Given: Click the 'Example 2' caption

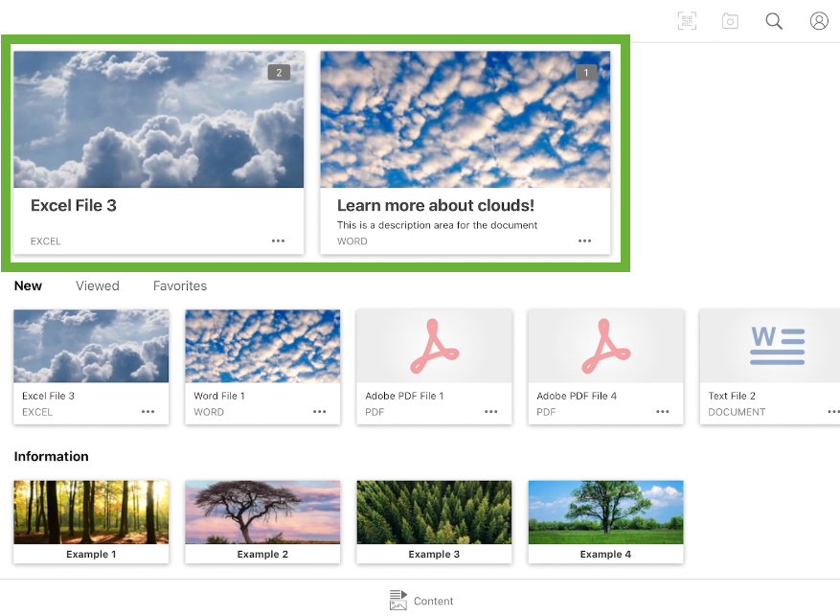Looking at the screenshot, I should [262, 555].
